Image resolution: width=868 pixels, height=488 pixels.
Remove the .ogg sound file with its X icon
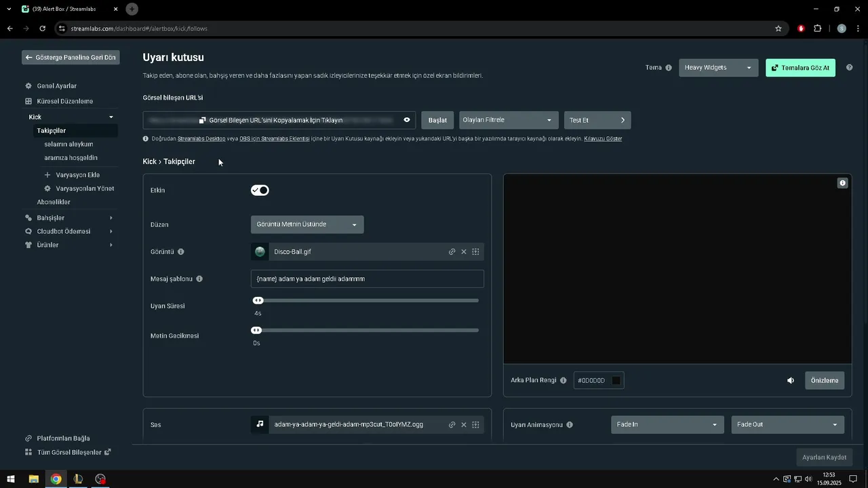pos(464,424)
